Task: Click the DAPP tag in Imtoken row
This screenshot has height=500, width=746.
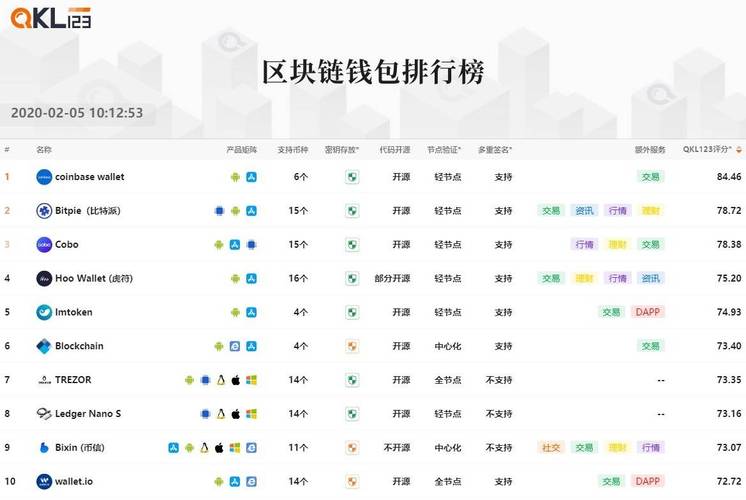Action: pos(648,312)
